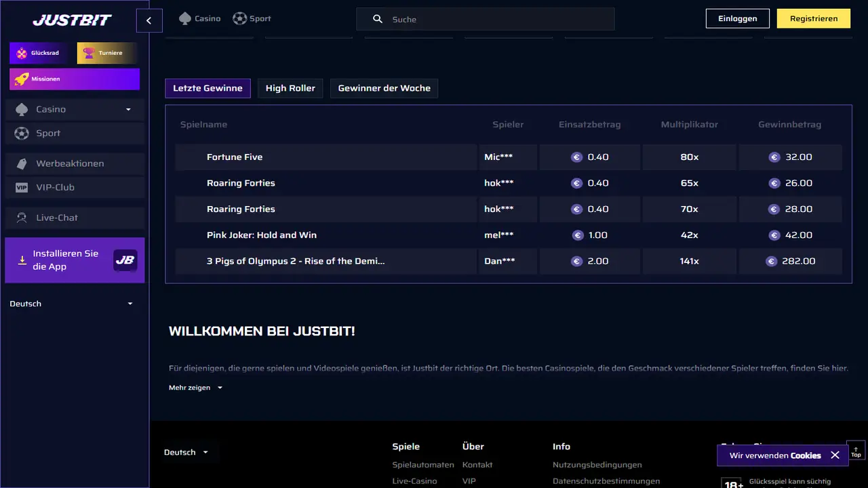
Task: Click the euro icon beside 282.00
Action: [x=772, y=261]
